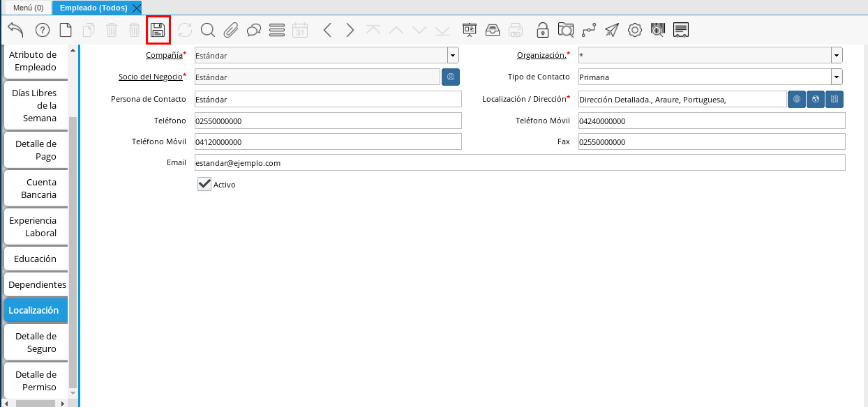Open the archive inbox tray icon

point(493,30)
